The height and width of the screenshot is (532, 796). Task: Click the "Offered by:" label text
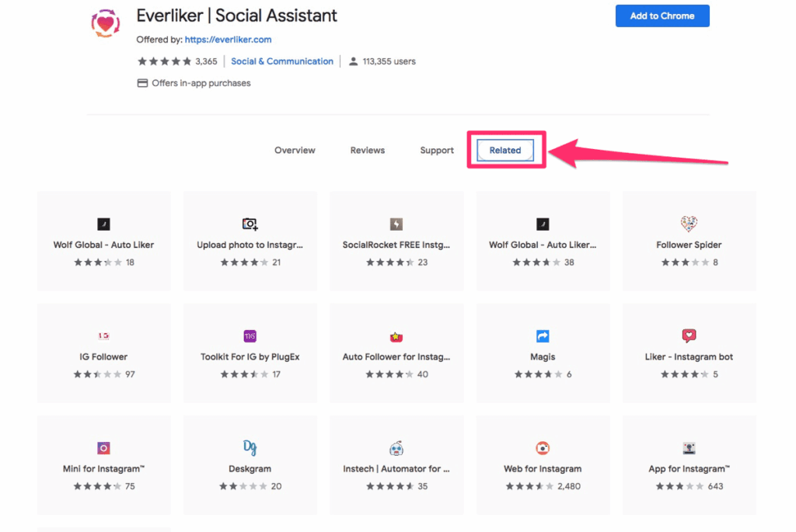159,40
